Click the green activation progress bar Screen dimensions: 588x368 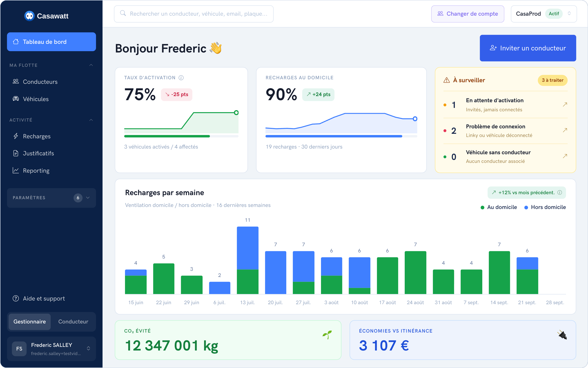[x=181, y=136]
